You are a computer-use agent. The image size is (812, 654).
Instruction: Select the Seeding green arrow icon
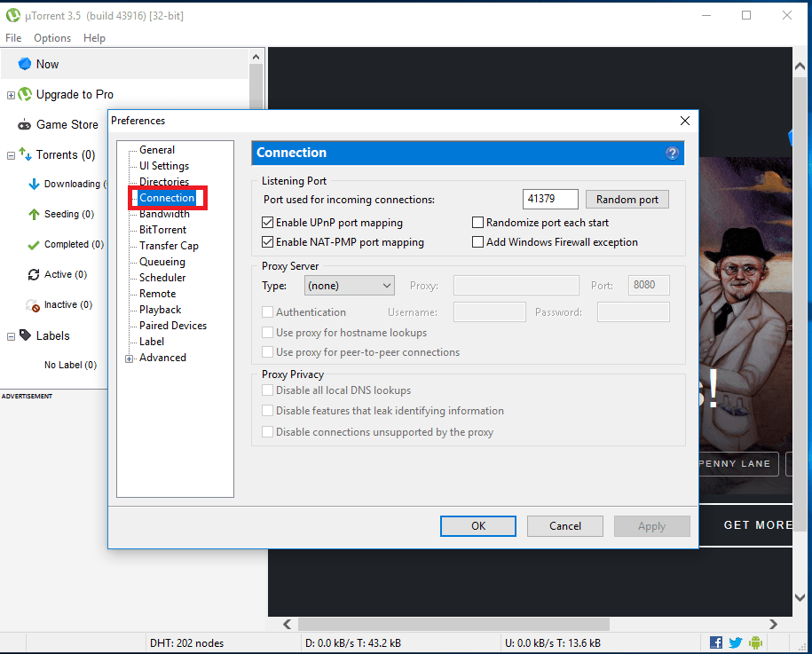[x=35, y=215]
